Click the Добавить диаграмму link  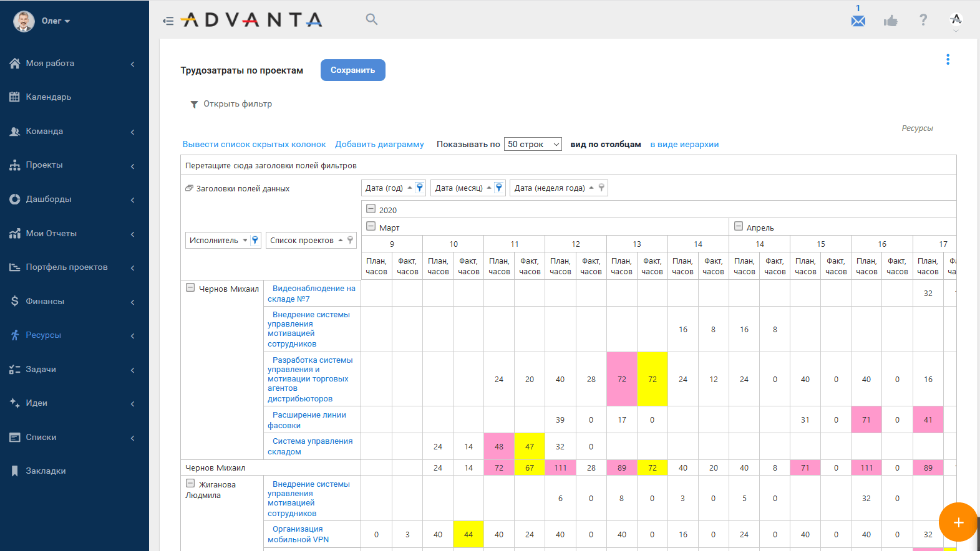point(379,144)
